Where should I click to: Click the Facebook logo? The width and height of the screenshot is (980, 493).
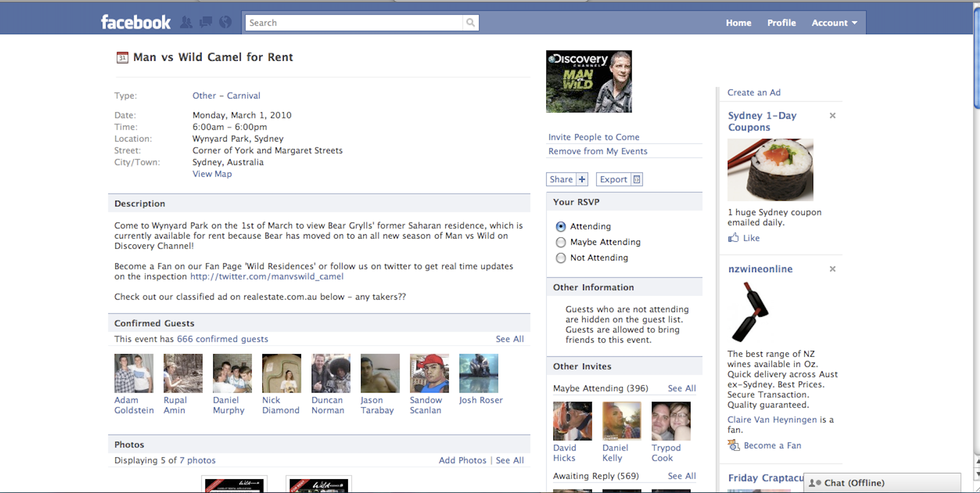coord(136,22)
